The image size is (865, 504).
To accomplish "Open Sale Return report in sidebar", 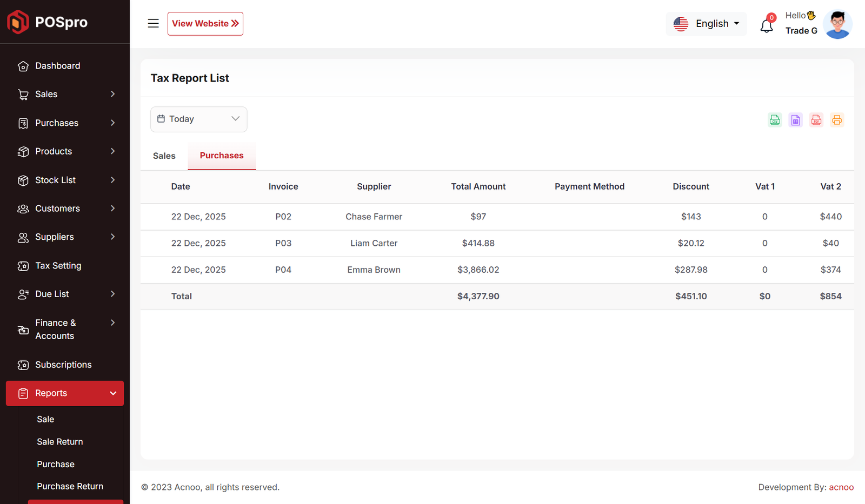I will tap(60, 442).
